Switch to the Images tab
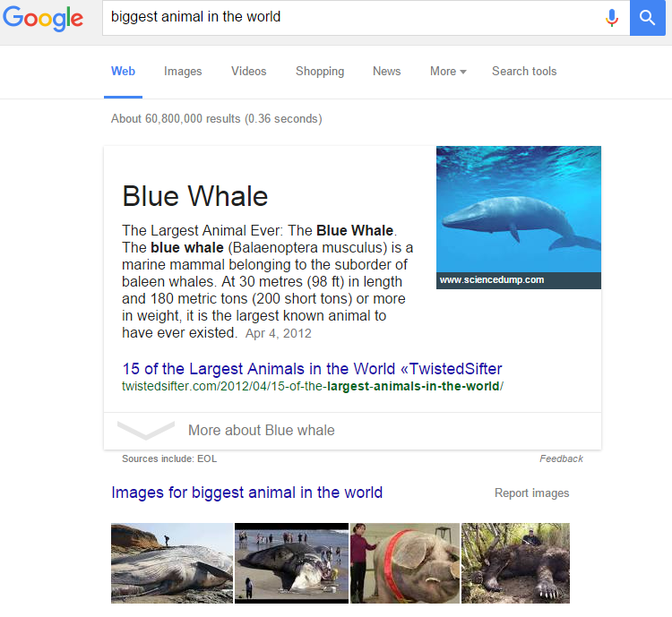Viewport: 672px width, 617px height. click(183, 71)
